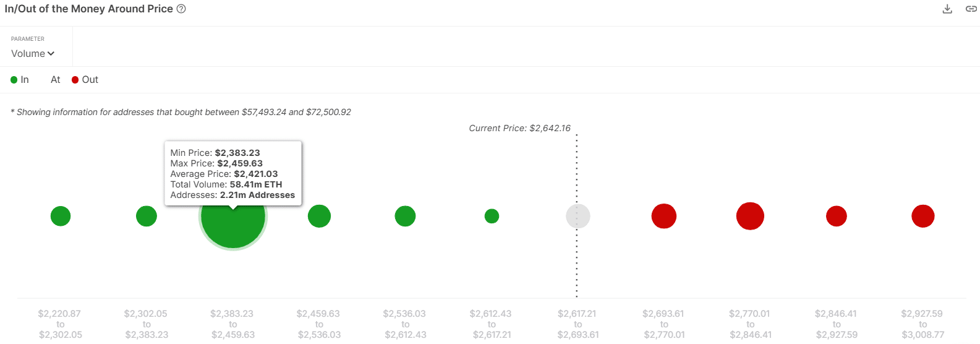Select the $2,220.87 to $2,302.05 bubble
The image size is (980, 344).
pos(61,217)
